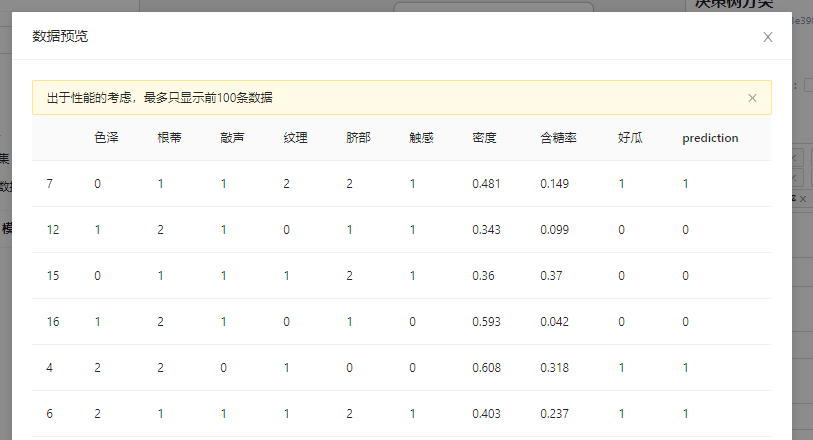Click the 密度 column header

(484, 138)
